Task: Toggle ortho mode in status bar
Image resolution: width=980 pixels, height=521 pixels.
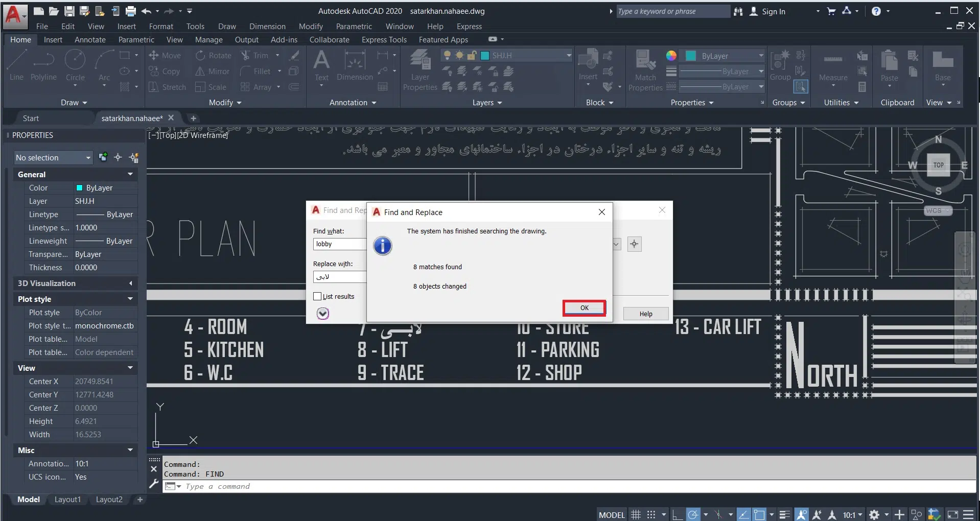Action: pos(677,514)
